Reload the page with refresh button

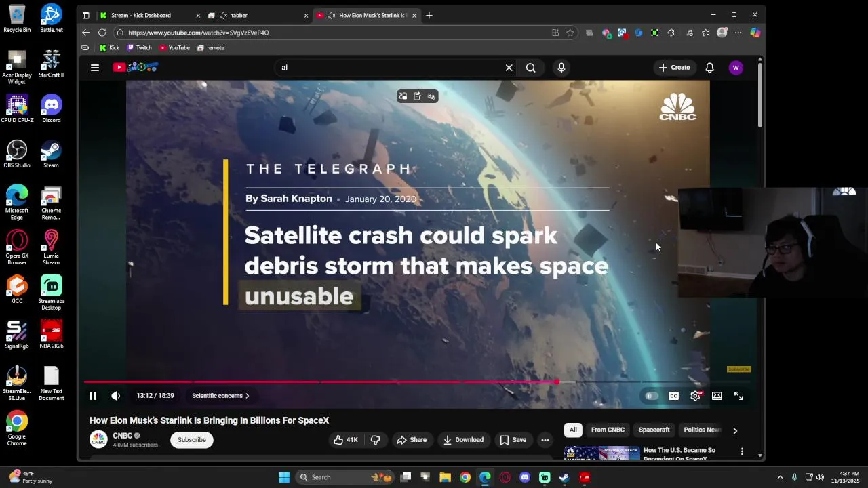(x=102, y=33)
